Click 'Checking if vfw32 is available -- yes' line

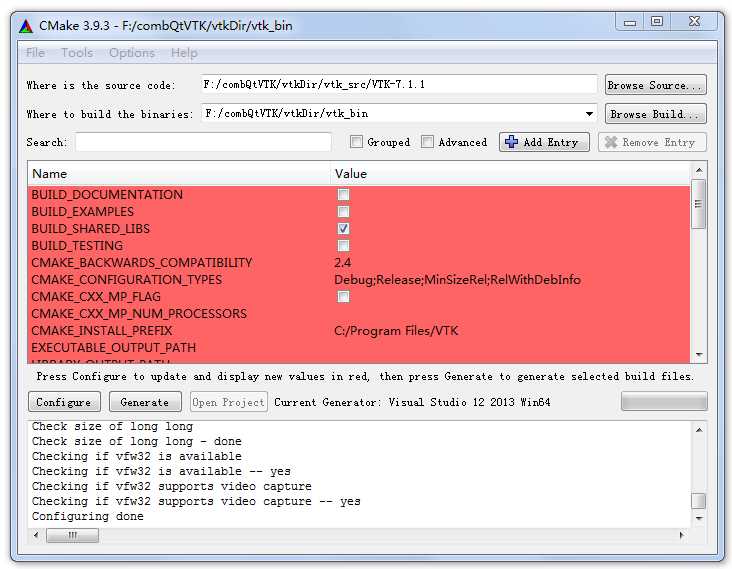tap(161, 471)
